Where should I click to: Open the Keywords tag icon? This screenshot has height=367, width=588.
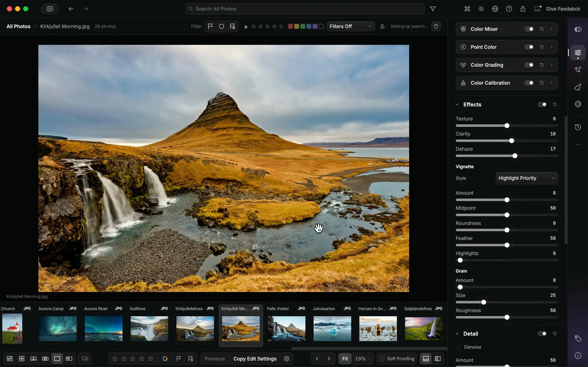click(578, 338)
